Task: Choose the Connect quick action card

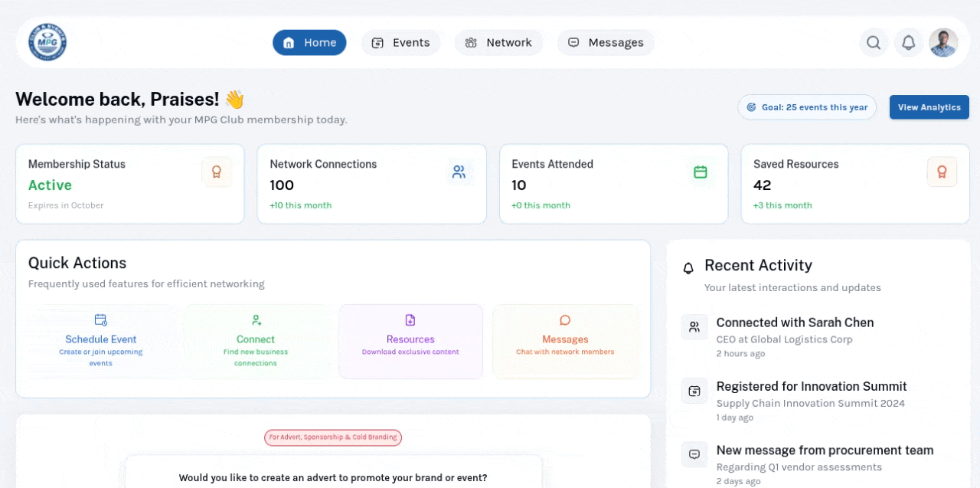Action: pos(256,342)
